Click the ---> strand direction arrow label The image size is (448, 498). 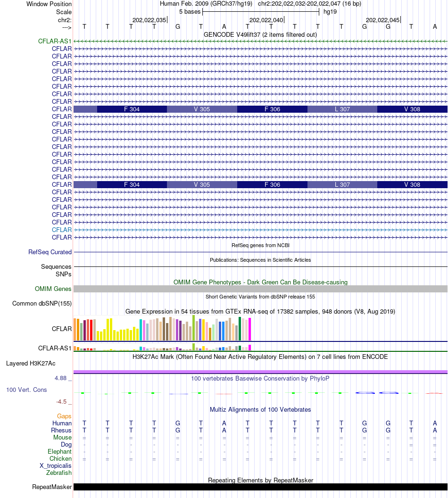point(66,28)
